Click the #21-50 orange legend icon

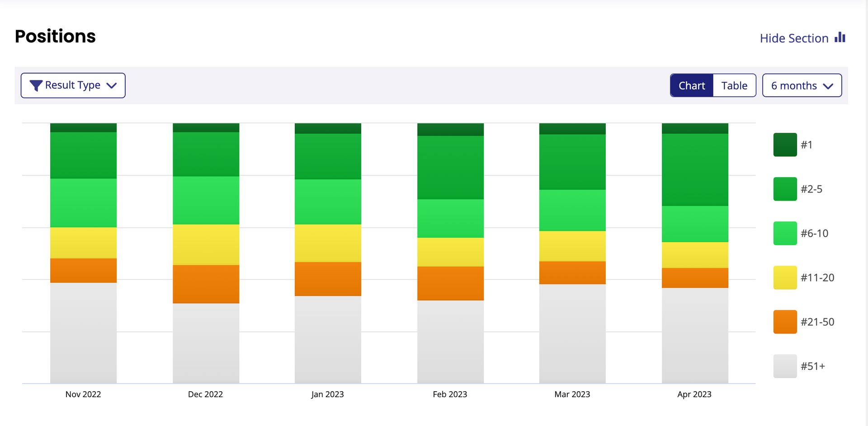click(785, 322)
